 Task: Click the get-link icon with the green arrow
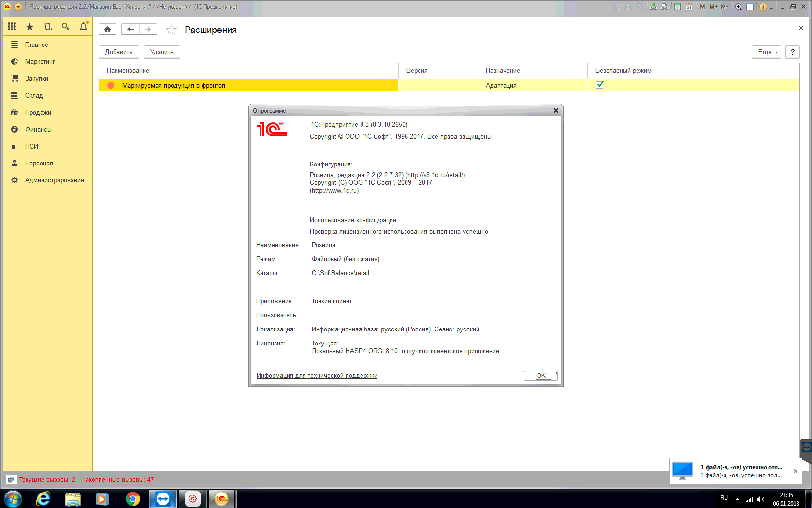click(653, 7)
